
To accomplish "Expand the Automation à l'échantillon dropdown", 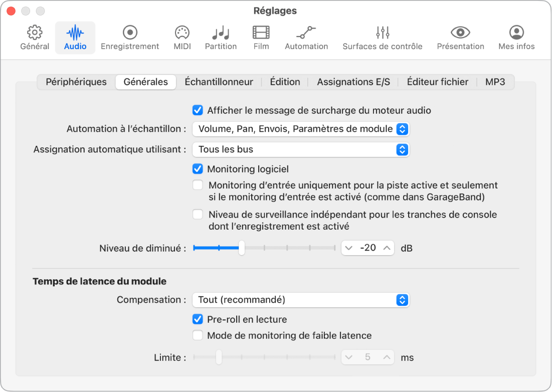I will (301, 129).
